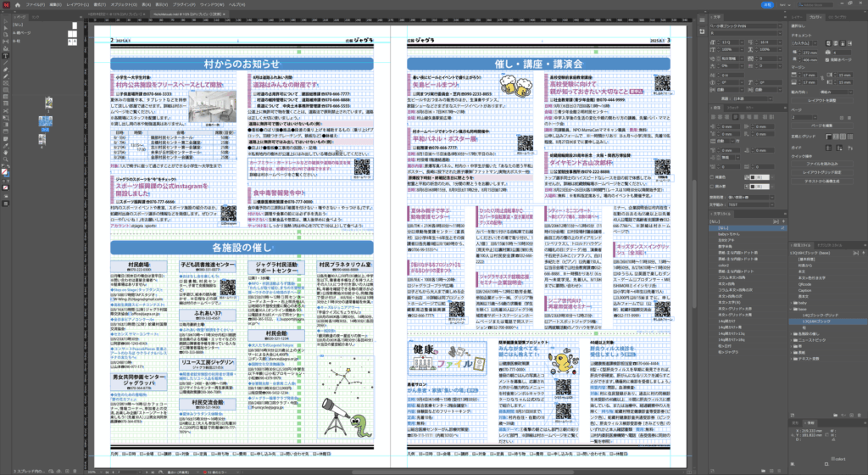
Task: Click the レイアウトグリッド設定 button
Action: [822, 172]
